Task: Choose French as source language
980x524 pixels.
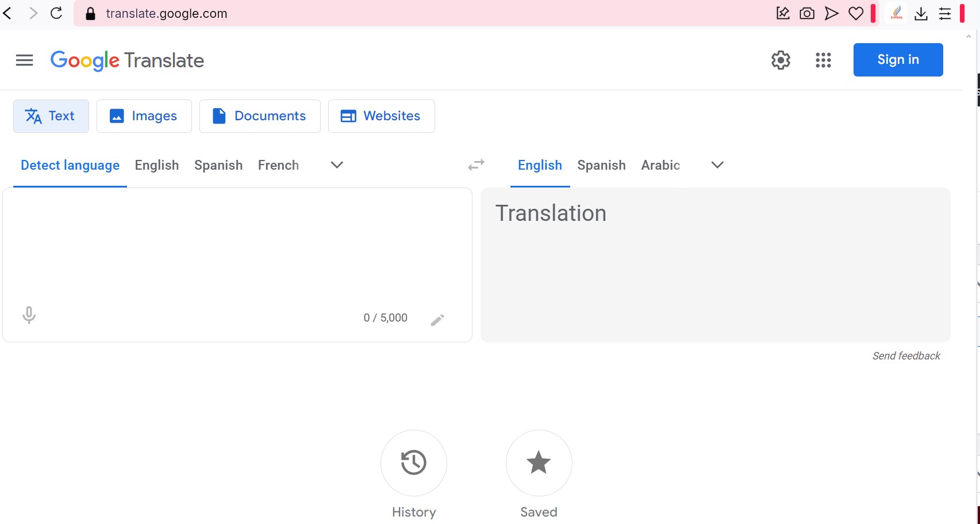Action: [x=278, y=166]
